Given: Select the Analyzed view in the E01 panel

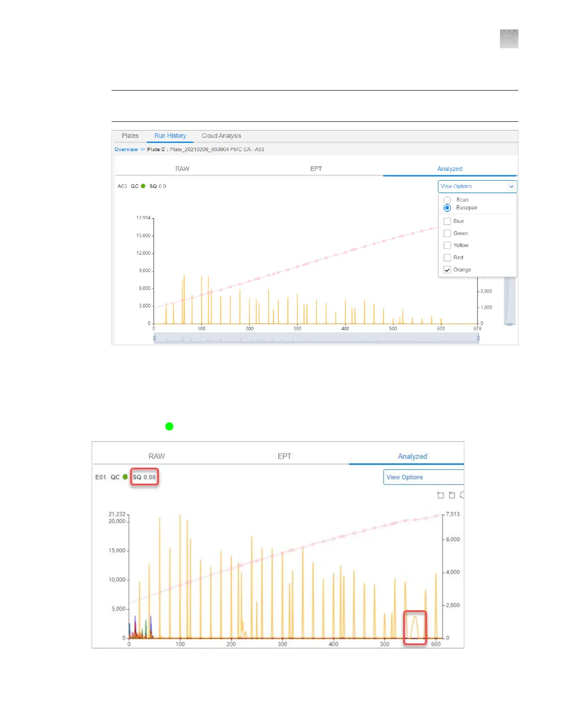Looking at the screenshot, I should coord(412,456).
